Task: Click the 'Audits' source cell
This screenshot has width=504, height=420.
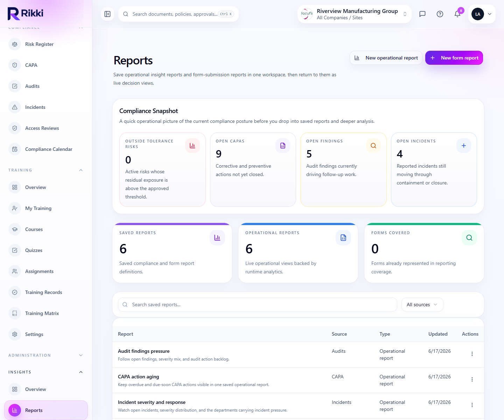Action: click(x=338, y=351)
